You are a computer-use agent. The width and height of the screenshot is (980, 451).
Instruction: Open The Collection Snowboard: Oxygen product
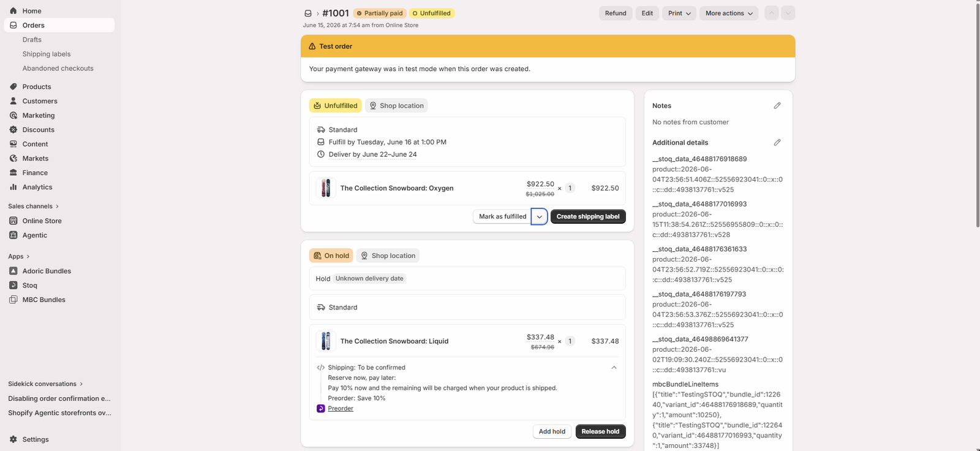(x=397, y=188)
